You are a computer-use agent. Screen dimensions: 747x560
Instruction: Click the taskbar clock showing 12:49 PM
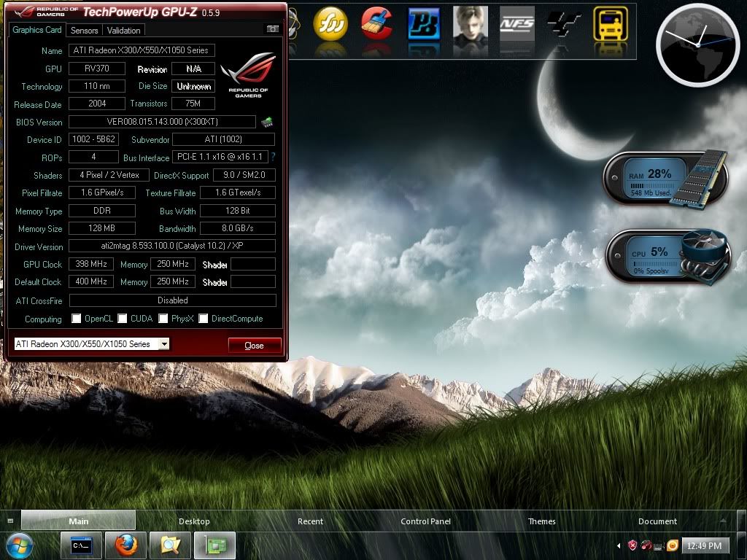pos(704,545)
